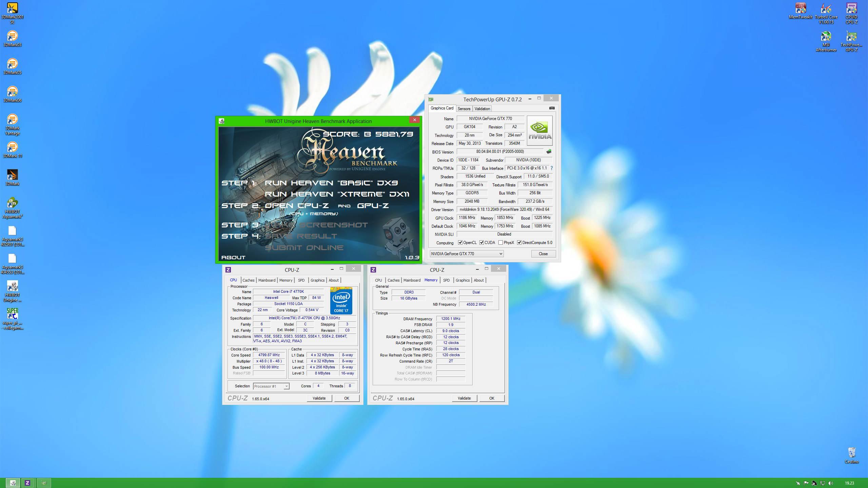Open the 3DMark03 desktop icon
This screenshot has width=868, height=488.
12,38
